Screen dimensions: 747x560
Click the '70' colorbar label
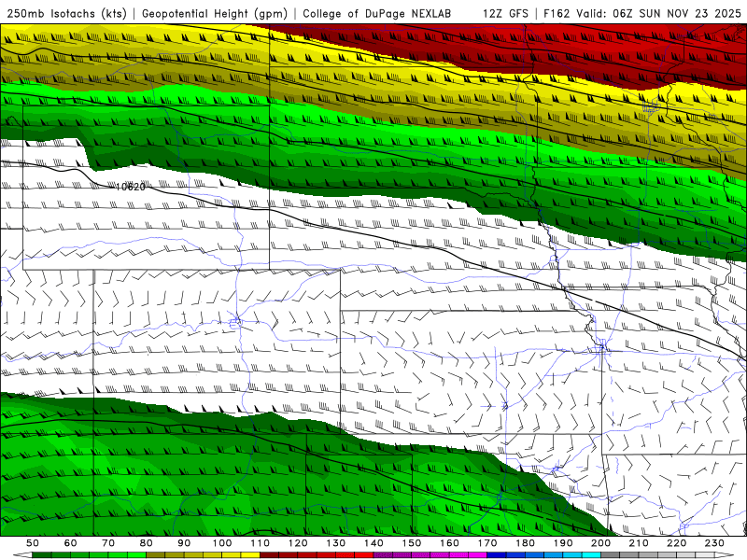(x=108, y=543)
